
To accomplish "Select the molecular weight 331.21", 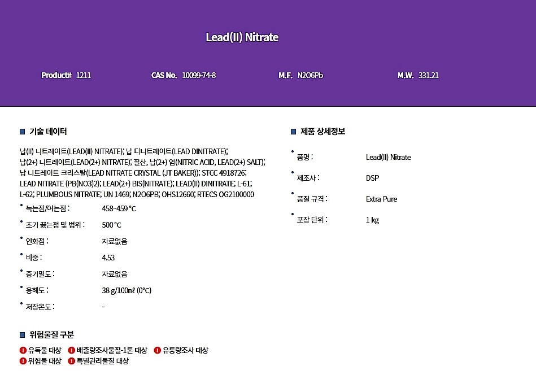I will (x=428, y=75).
